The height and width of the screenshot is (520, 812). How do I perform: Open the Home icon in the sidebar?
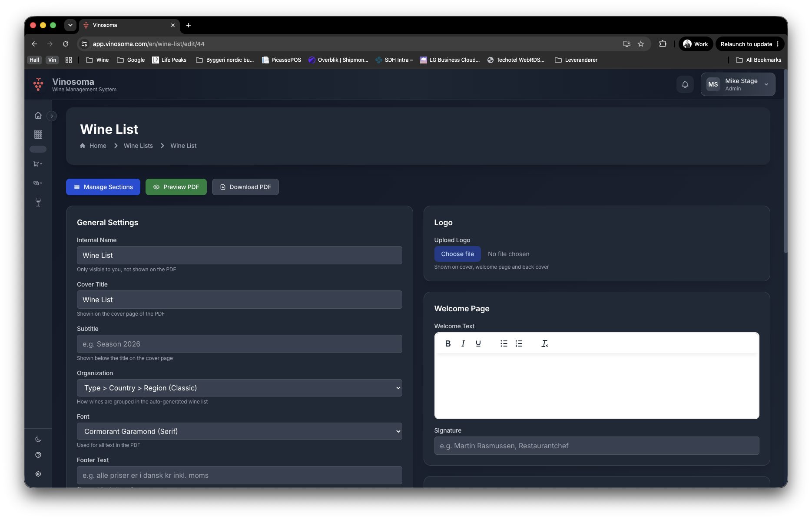(x=38, y=116)
